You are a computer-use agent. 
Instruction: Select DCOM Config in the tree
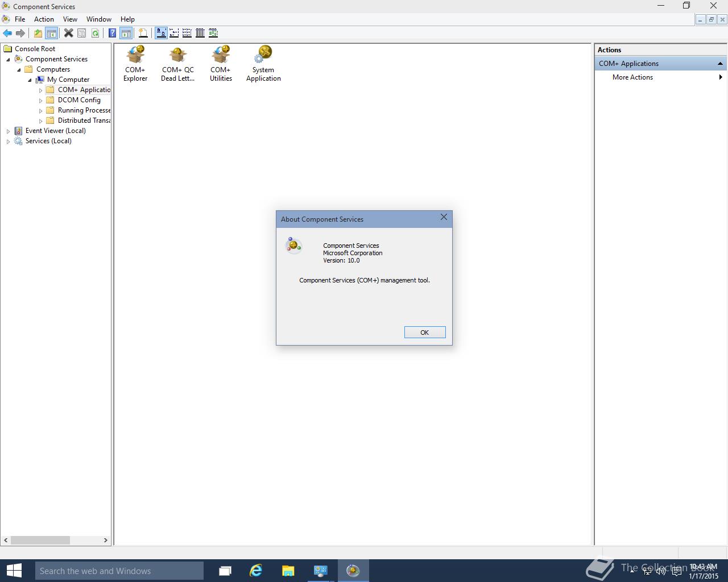click(79, 100)
